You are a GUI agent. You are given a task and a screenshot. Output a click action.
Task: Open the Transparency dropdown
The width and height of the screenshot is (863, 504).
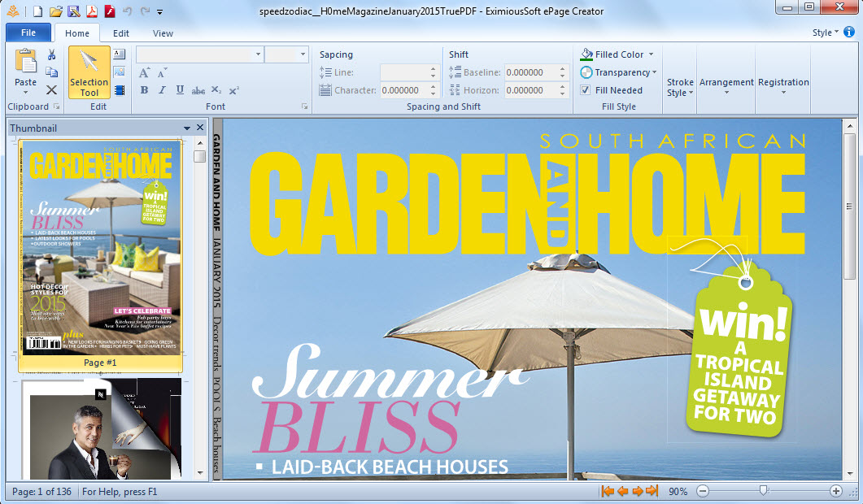pyautogui.click(x=655, y=72)
